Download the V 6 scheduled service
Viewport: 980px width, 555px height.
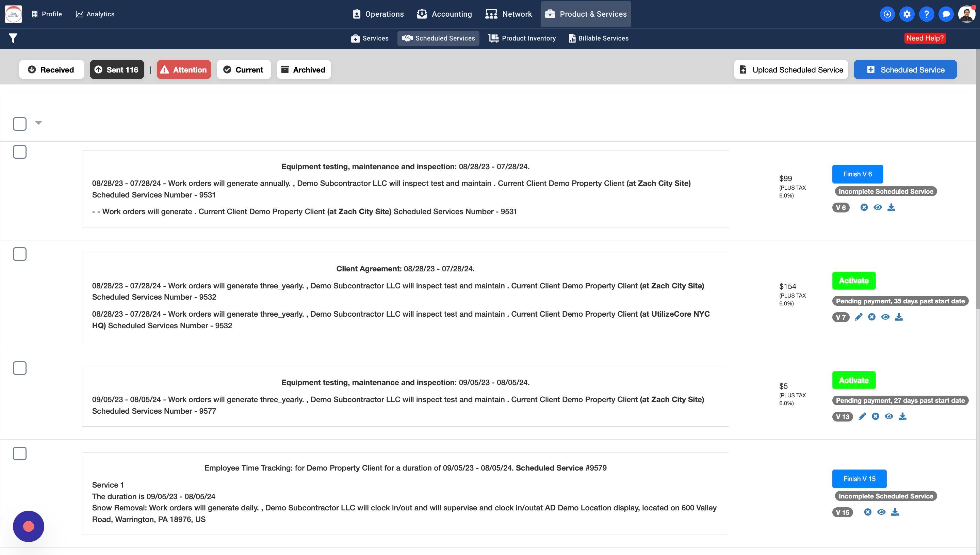tap(891, 207)
